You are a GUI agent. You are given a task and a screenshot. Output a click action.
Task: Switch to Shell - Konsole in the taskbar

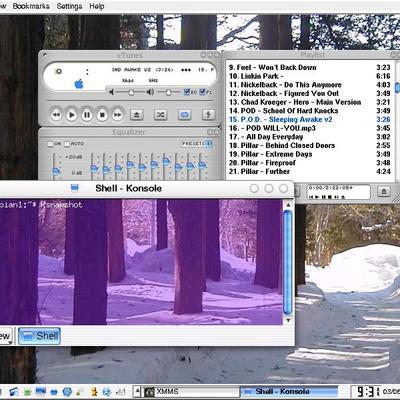289,392
